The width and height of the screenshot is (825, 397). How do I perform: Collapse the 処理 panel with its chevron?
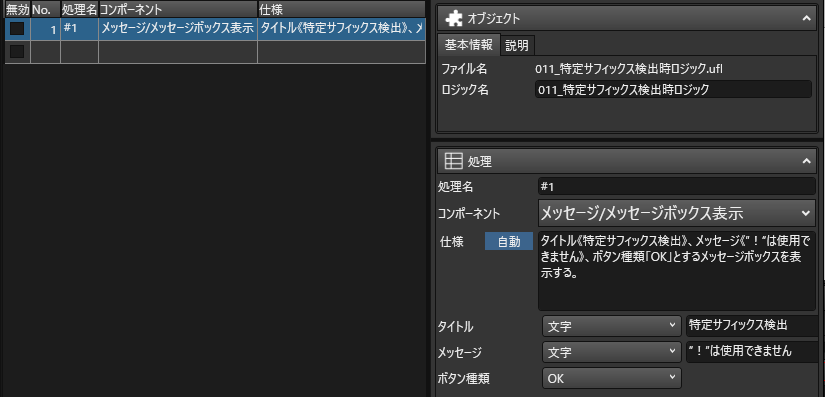tap(807, 161)
